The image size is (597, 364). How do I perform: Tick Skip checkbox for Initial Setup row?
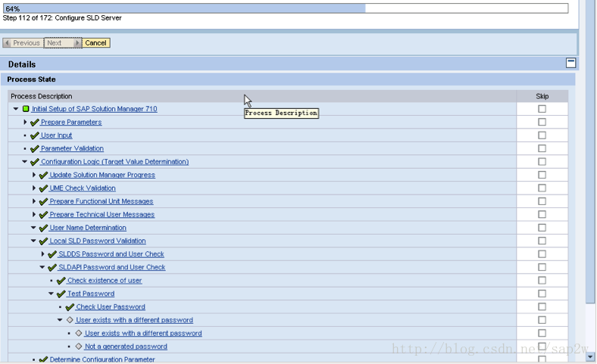point(542,109)
